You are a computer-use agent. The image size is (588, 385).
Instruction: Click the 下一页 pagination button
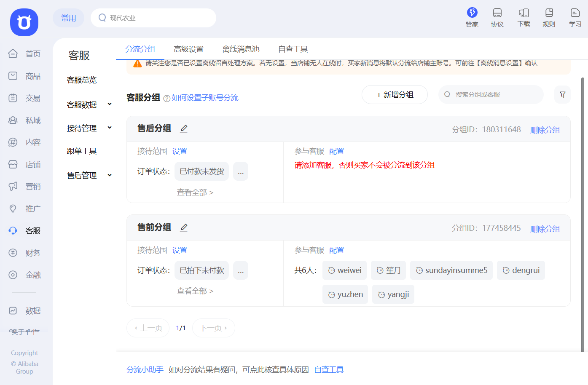coord(214,328)
